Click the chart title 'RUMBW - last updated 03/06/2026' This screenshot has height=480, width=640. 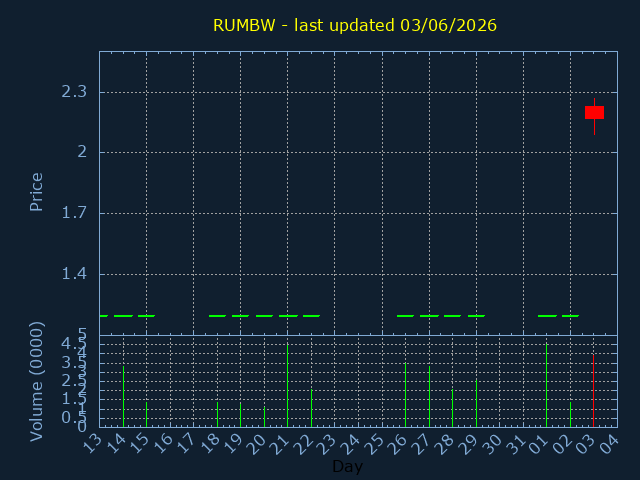coord(355,25)
